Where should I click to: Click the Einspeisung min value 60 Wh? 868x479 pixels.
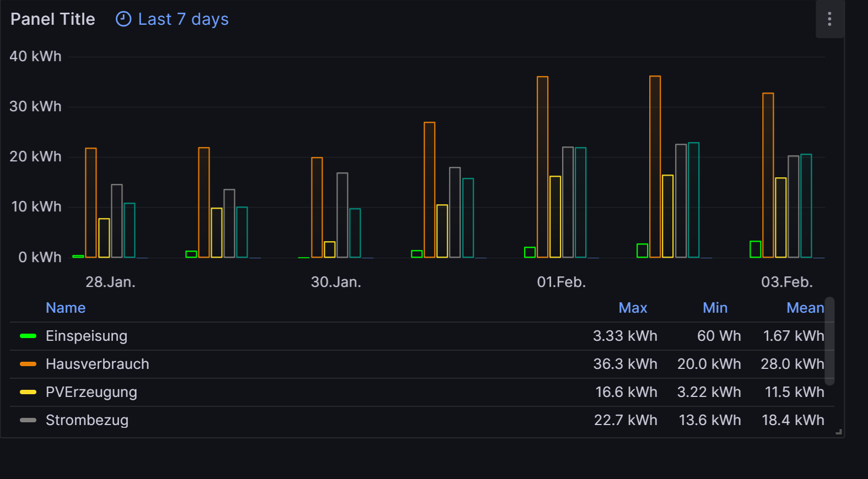(719, 336)
